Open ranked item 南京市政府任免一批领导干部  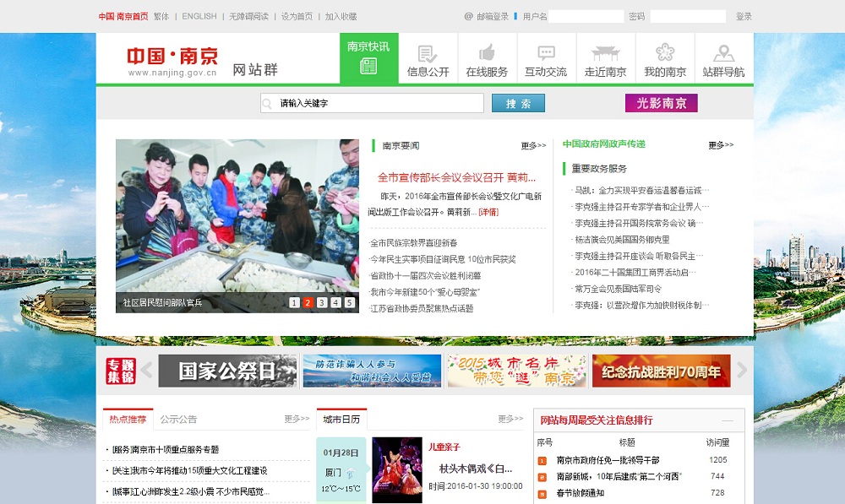click(x=608, y=460)
